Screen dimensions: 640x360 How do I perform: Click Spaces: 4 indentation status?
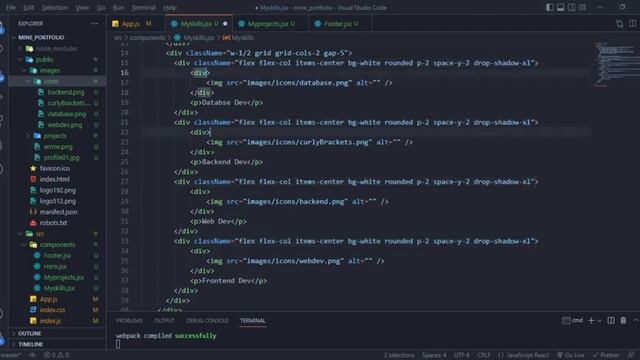point(434,355)
